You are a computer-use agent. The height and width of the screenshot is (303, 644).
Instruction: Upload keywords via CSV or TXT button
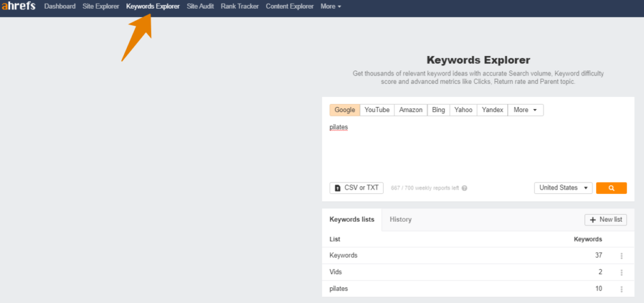pyautogui.click(x=357, y=188)
